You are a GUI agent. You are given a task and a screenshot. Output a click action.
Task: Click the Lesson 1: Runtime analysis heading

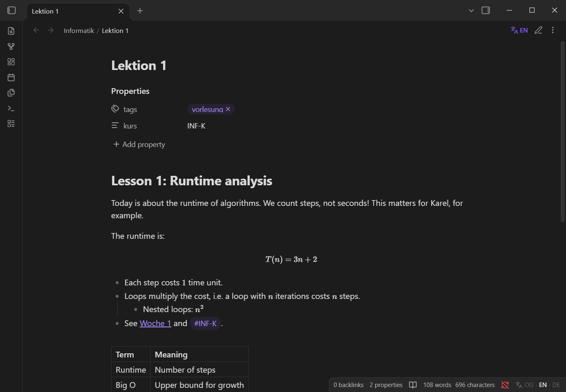pyautogui.click(x=192, y=181)
